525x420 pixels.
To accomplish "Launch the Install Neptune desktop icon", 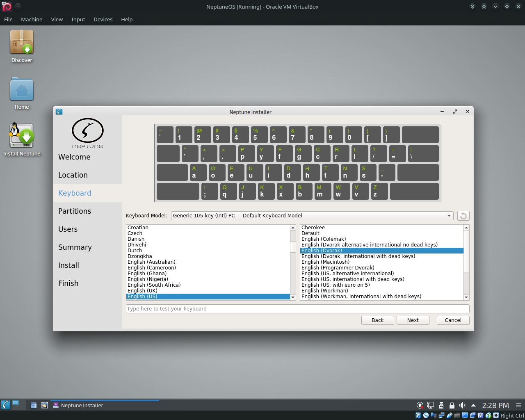I will (x=22, y=135).
